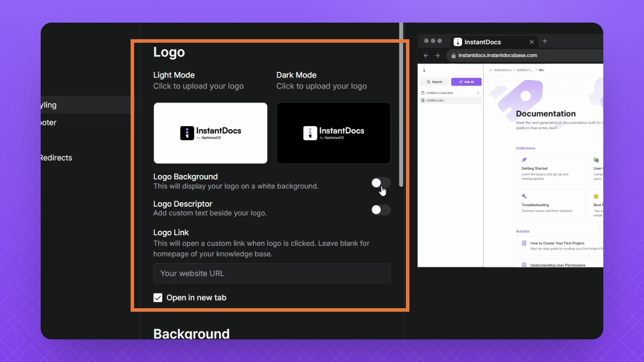This screenshot has width=644, height=362.
Task: Click the Collections label in the preview
Action: 525,148
